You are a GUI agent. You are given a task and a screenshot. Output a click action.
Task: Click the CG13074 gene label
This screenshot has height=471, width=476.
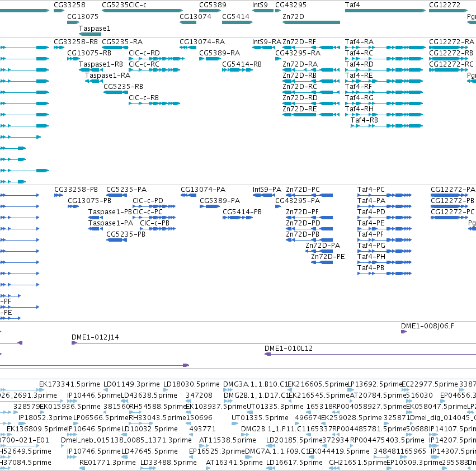pos(195,16)
